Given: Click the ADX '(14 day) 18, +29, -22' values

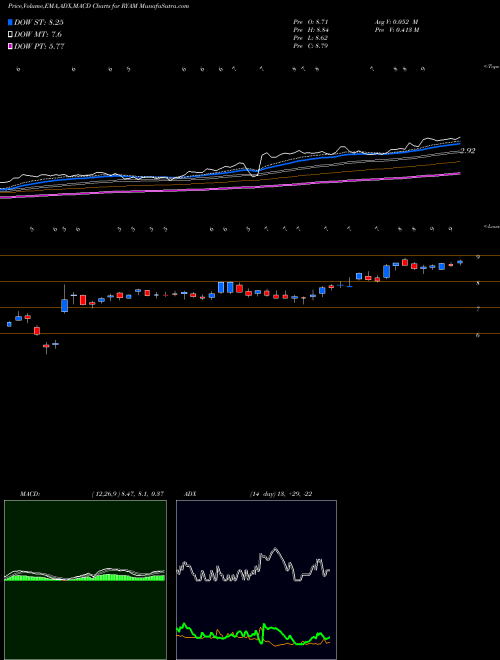Looking at the screenshot, I should click(281, 494).
